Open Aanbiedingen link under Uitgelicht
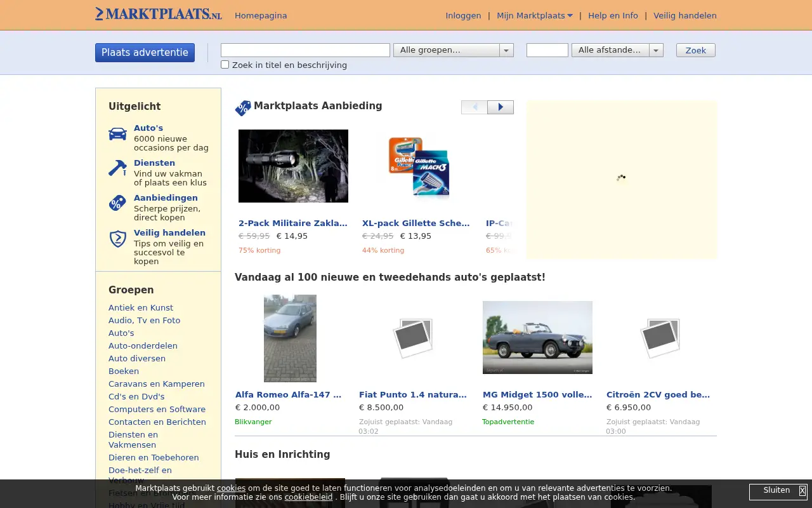 [x=166, y=198]
